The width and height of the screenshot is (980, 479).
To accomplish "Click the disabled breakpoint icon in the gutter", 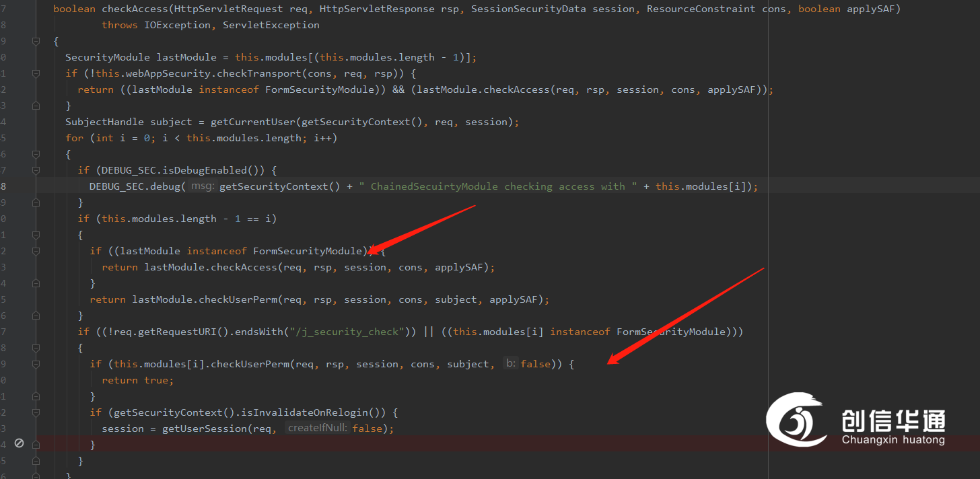I will (19, 443).
